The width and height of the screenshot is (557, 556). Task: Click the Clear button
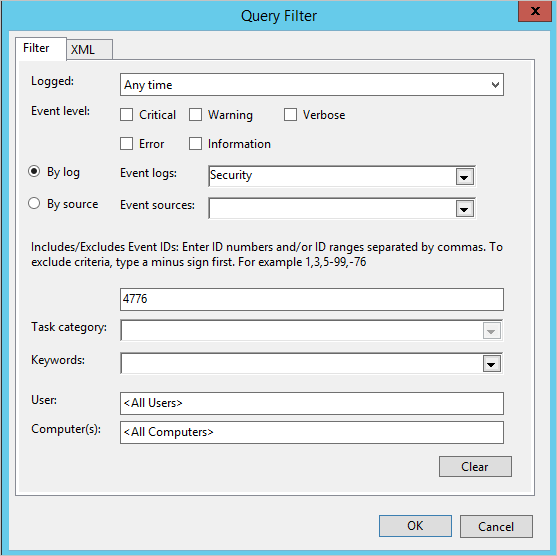point(475,466)
